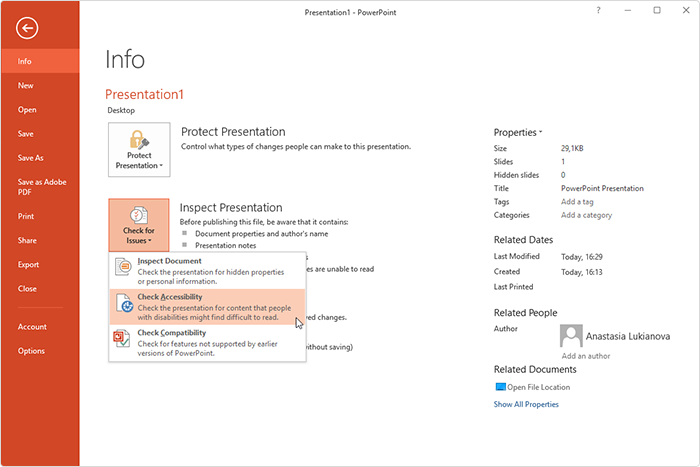The width and height of the screenshot is (700, 467).
Task: Click Open File Location link
Action: pyautogui.click(x=538, y=387)
